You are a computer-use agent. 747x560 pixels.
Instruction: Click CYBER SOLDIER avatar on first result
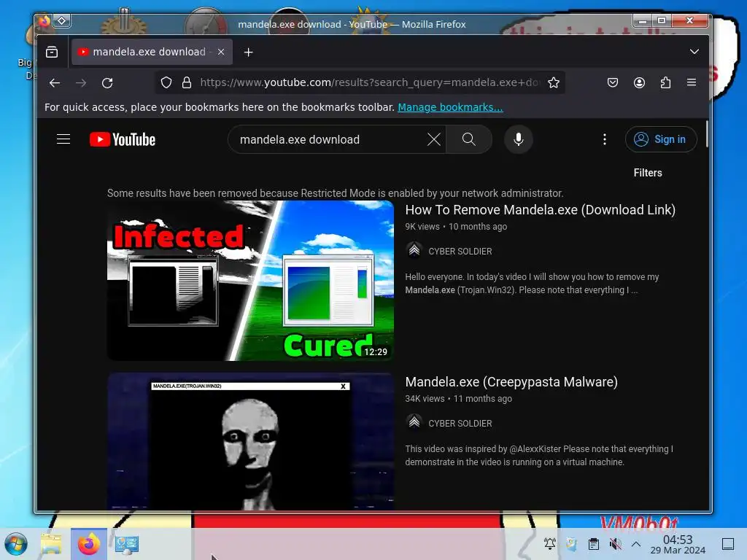[x=414, y=250]
